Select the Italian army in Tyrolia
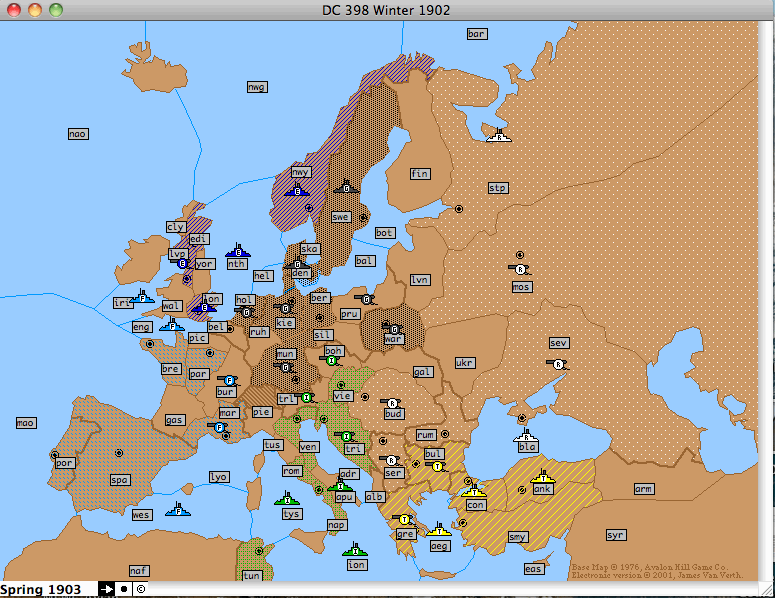This screenshot has width=775, height=598. (x=306, y=397)
